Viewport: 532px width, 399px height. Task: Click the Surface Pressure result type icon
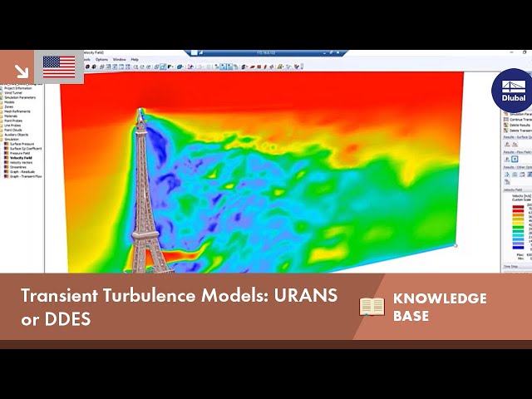(x=7, y=144)
